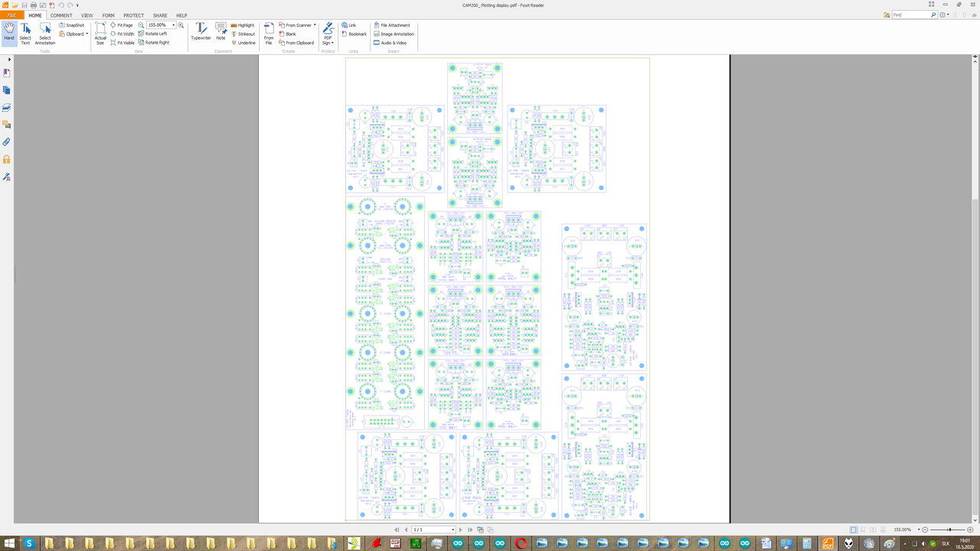
Task: Choose the Select Annotation tool
Action: tap(45, 34)
